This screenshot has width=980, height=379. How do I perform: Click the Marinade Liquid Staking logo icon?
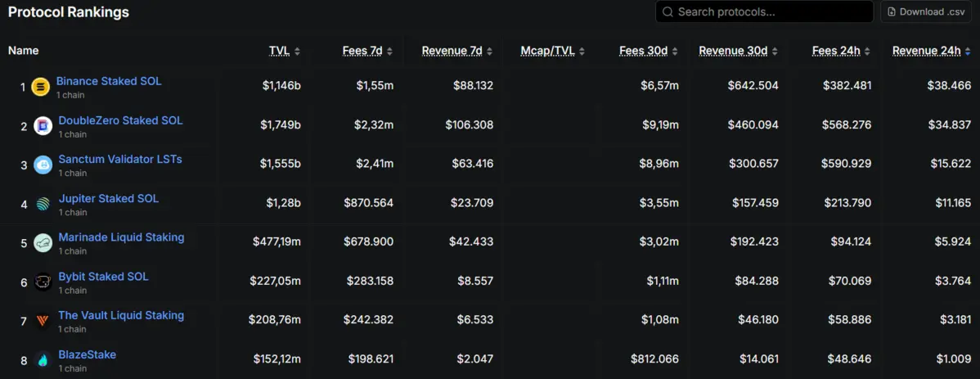point(43,243)
